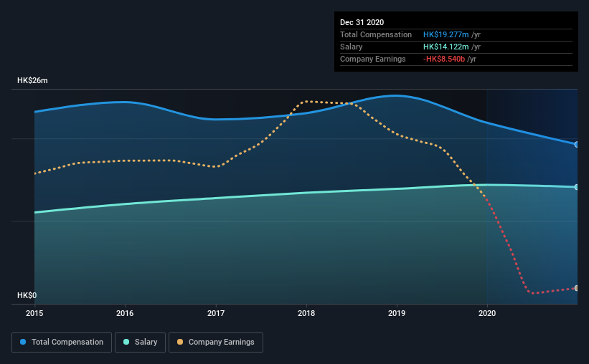Toggle the Total Compensation legend button
This screenshot has height=364, width=589.
tap(62, 343)
